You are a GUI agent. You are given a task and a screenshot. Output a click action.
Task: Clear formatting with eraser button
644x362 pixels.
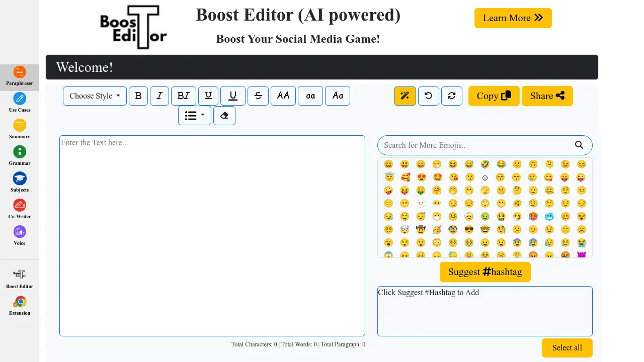(x=224, y=116)
